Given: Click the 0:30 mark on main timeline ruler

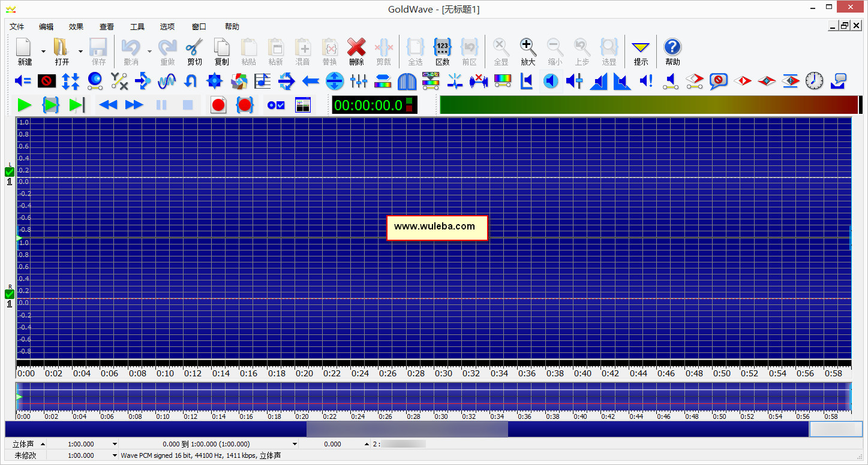Looking at the screenshot, I should [x=443, y=373].
